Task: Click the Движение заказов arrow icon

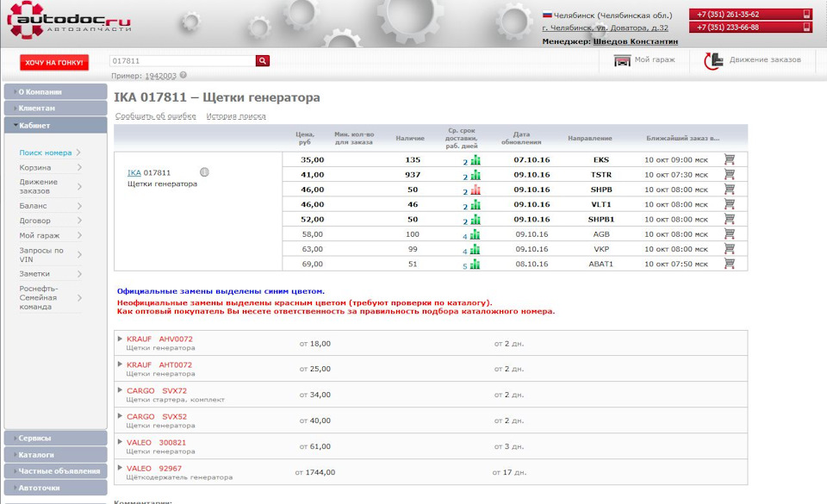Action: [x=713, y=60]
